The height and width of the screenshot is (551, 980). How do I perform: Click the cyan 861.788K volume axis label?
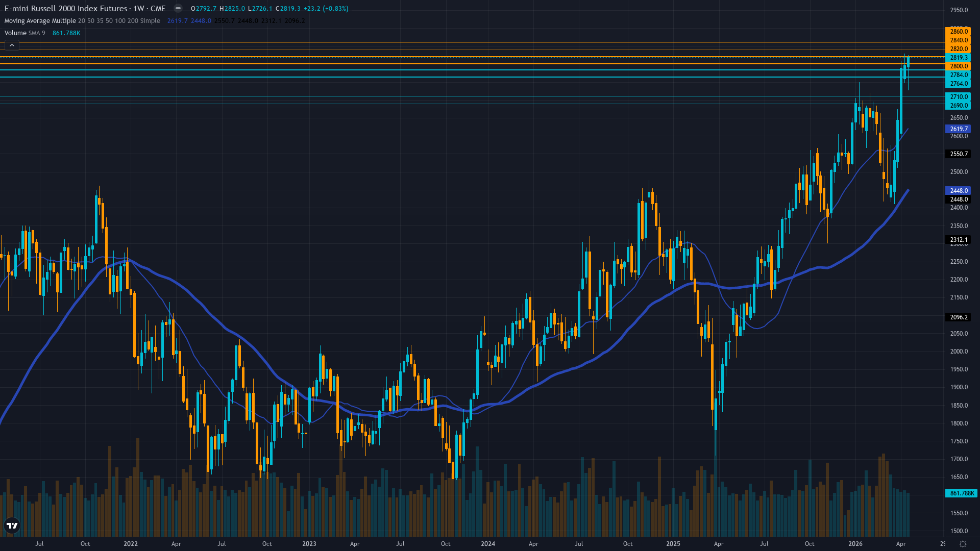[x=962, y=493]
